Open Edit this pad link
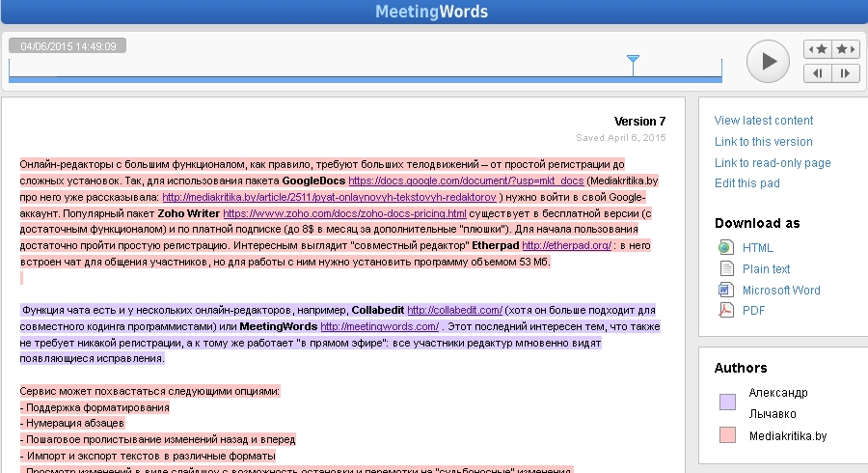The width and height of the screenshot is (868, 473). (746, 183)
